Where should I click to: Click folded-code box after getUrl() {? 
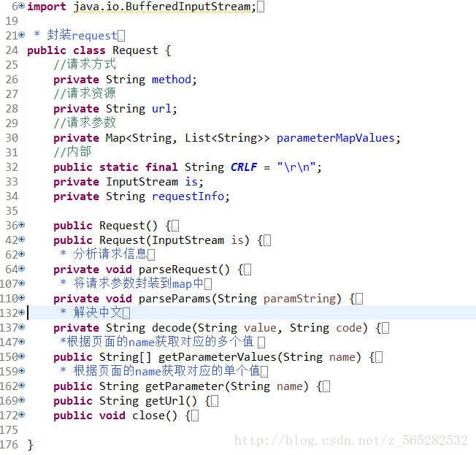coord(215,401)
